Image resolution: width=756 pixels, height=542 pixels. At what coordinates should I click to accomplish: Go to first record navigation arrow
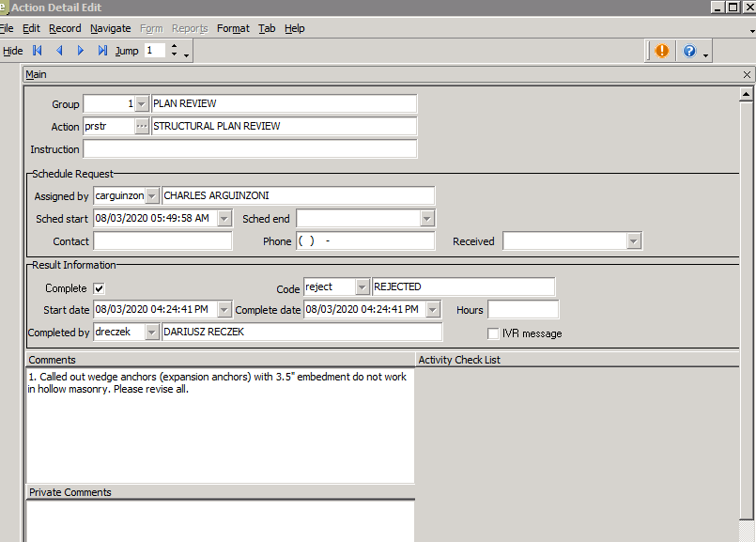point(38,51)
